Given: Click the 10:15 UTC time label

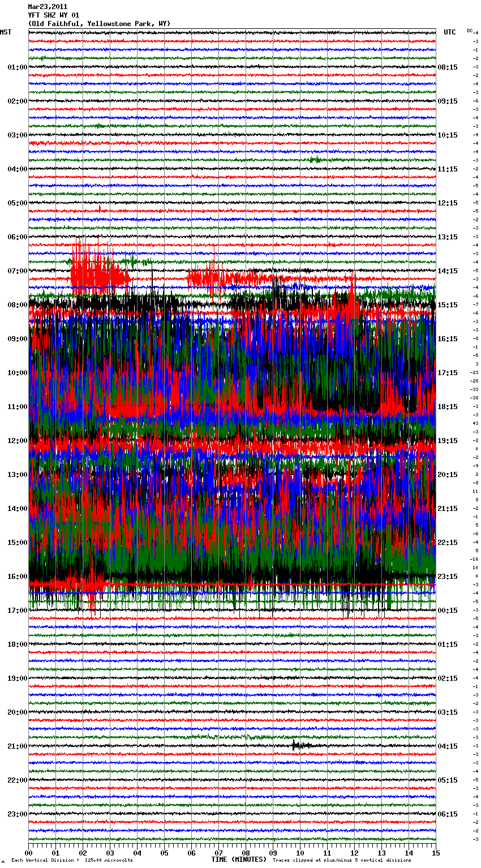Looking at the screenshot, I should tap(448, 135).
